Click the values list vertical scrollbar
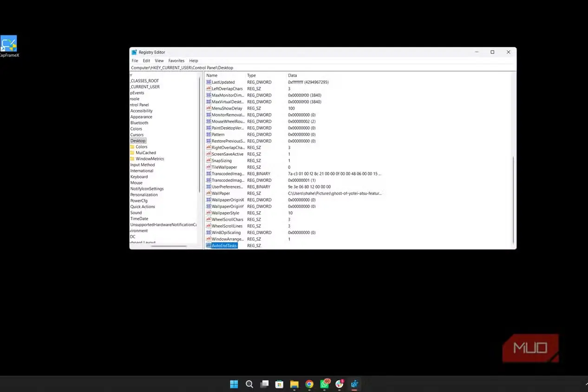This screenshot has width=588, height=392. (513, 200)
